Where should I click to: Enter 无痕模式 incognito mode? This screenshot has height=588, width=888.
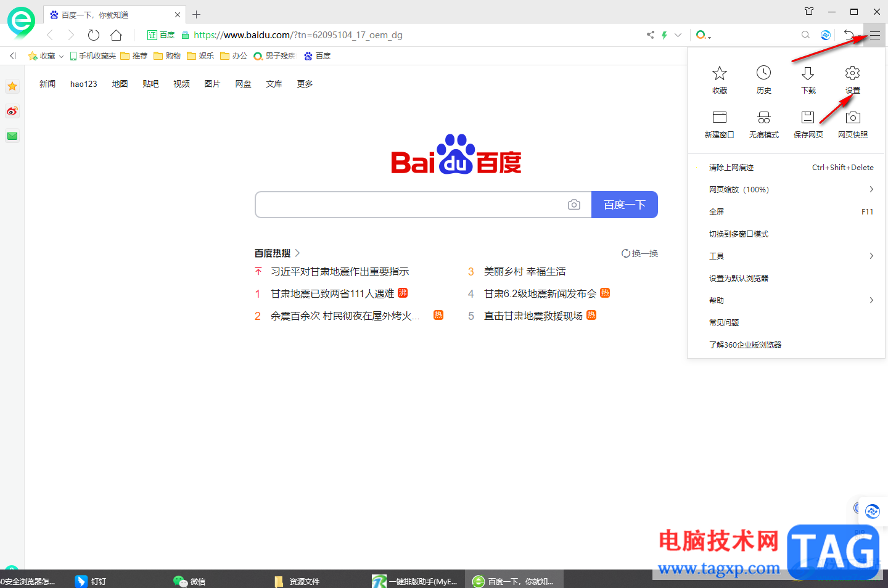764,123
